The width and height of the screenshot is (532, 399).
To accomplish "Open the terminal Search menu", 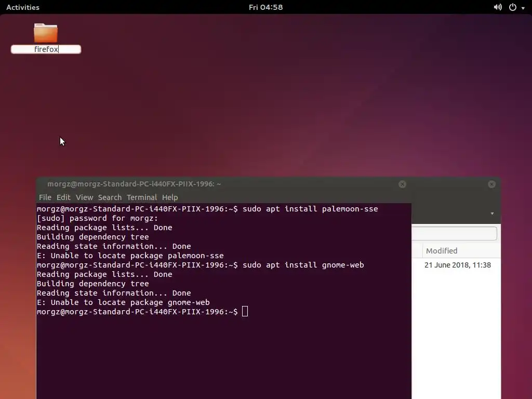I will 110,197.
